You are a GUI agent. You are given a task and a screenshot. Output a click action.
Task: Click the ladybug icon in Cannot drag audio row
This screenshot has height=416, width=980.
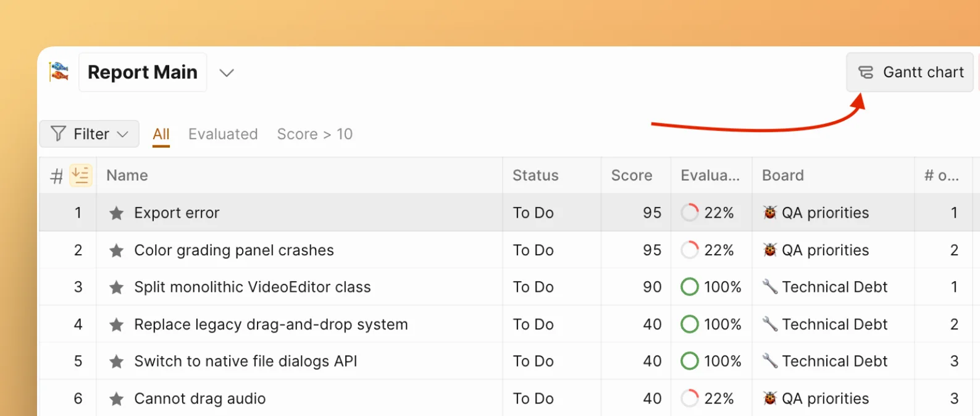[769, 399]
